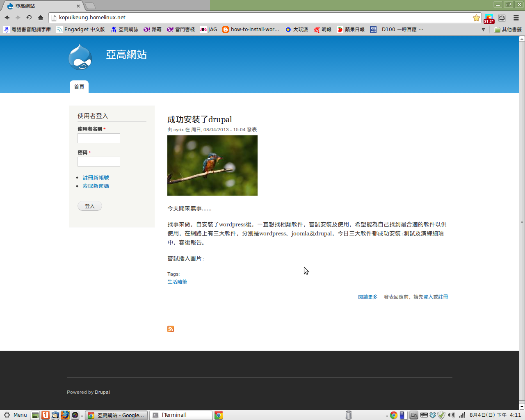The width and height of the screenshot is (525, 420).
Task: Go back with the browser back arrow
Action: click(7, 18)
